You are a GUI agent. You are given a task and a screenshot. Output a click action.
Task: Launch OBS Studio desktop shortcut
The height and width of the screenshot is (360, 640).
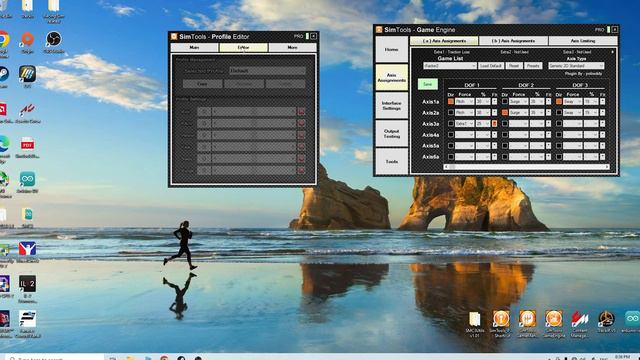[53, 39]
